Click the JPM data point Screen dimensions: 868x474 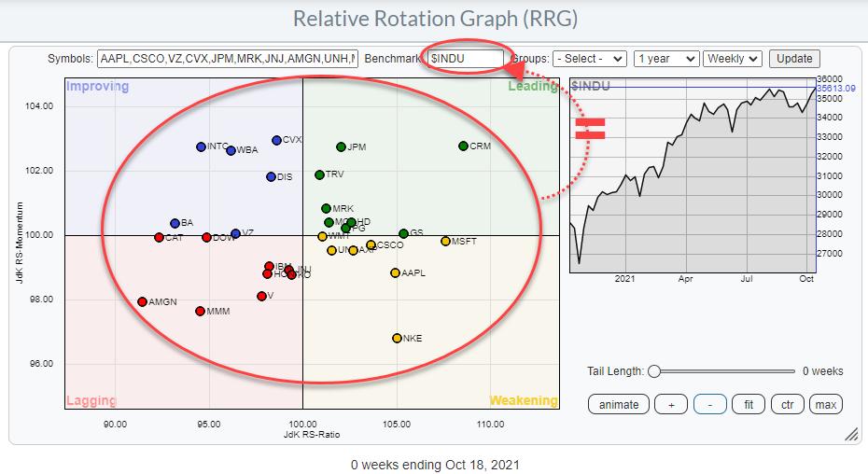341,146
